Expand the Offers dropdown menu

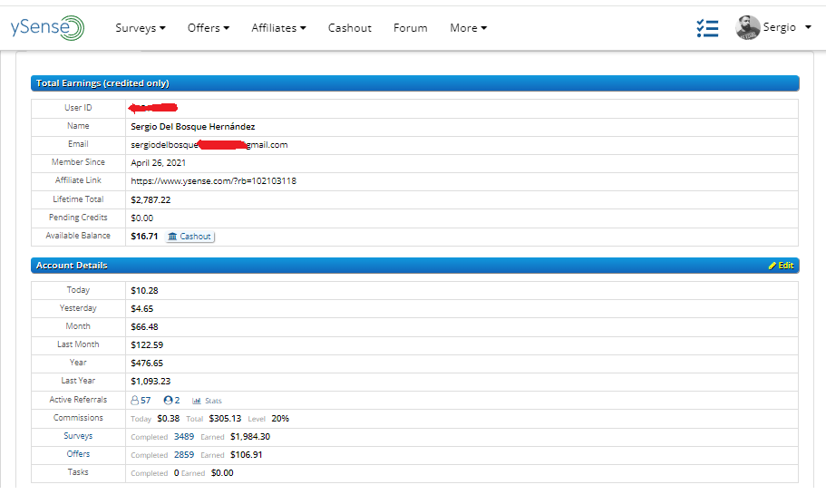208,28
